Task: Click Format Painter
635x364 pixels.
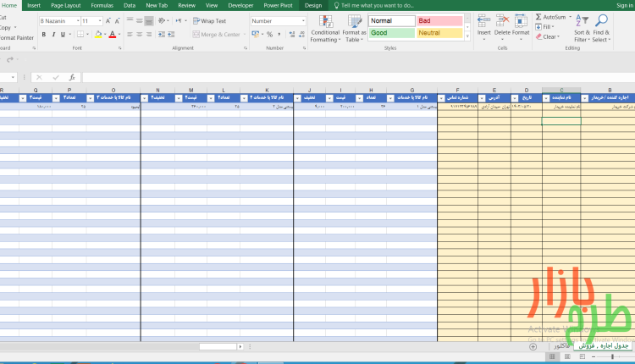Action: click(16, 37)
